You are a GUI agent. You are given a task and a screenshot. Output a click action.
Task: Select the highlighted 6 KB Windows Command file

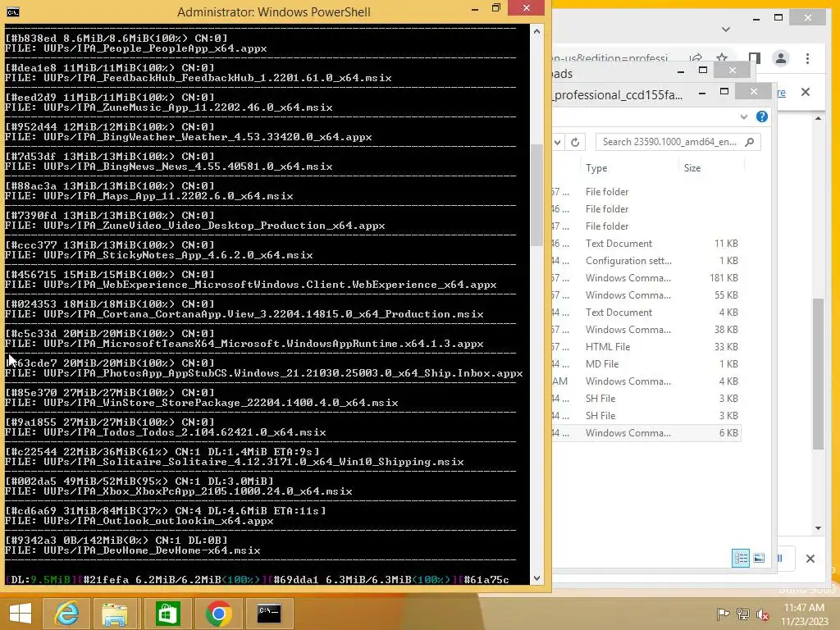pyautogui.click(x=646, y=433)
